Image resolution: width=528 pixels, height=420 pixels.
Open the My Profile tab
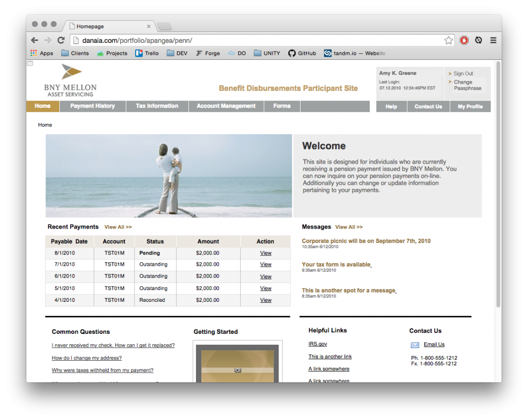tap(470, 106)
